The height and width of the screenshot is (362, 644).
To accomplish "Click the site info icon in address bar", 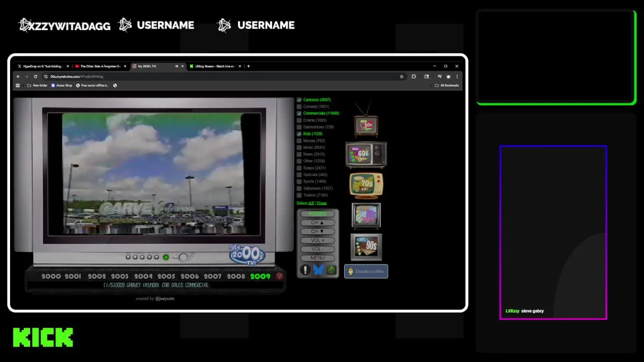I will (x=46, y=76).
